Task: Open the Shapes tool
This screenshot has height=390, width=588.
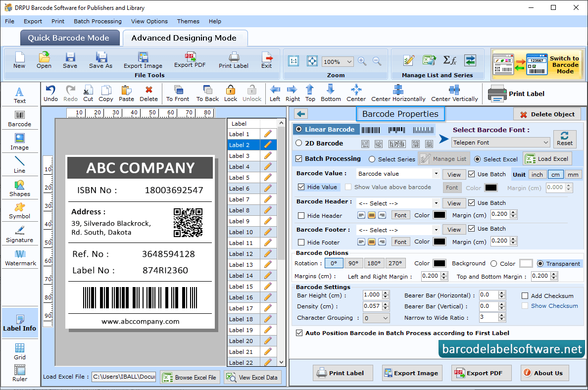Action: point(19,189)
